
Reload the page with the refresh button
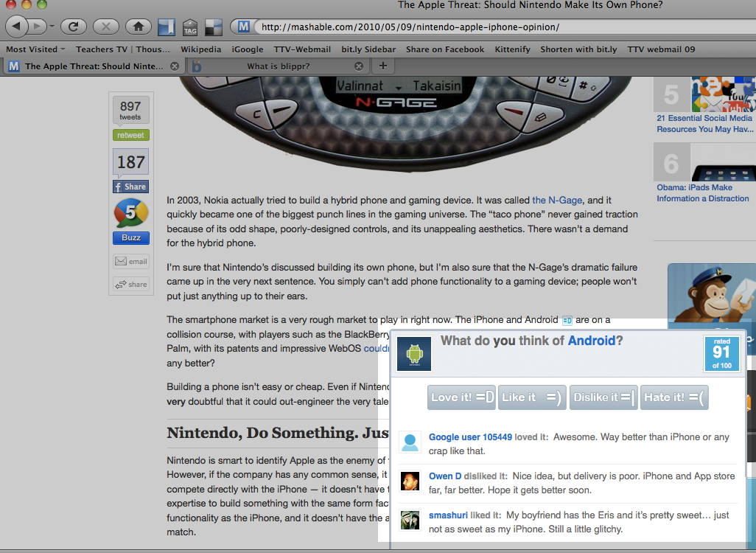[73, 26]
